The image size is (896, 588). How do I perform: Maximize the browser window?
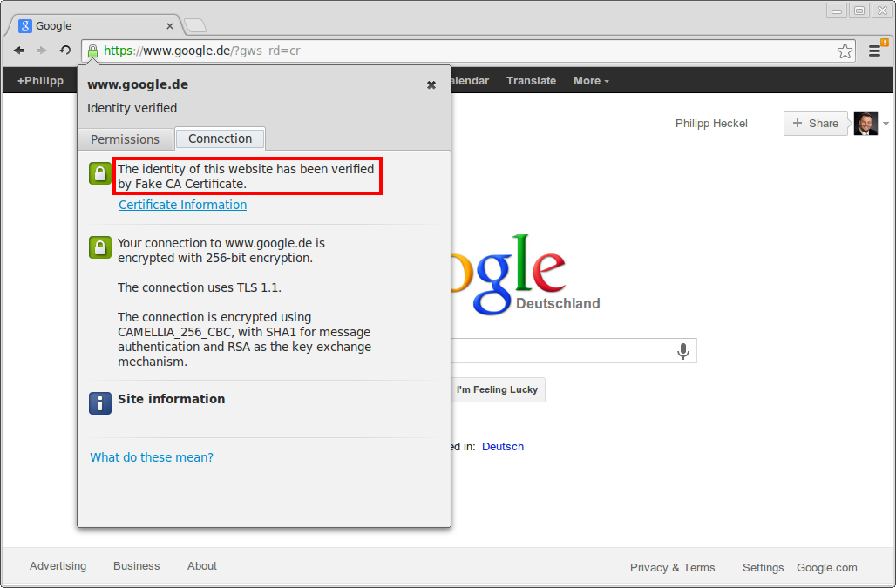coord(859,10)
